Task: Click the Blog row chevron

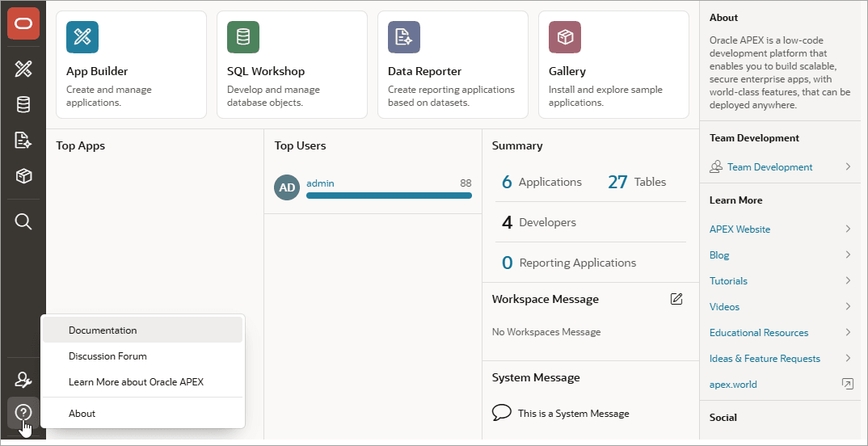Action: click(x=848, y=255)
